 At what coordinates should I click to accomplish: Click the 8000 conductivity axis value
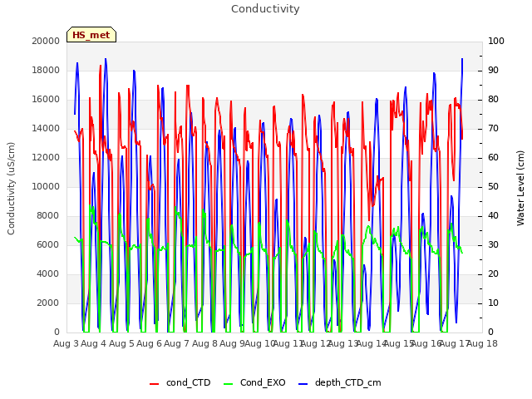pos(48,216)
